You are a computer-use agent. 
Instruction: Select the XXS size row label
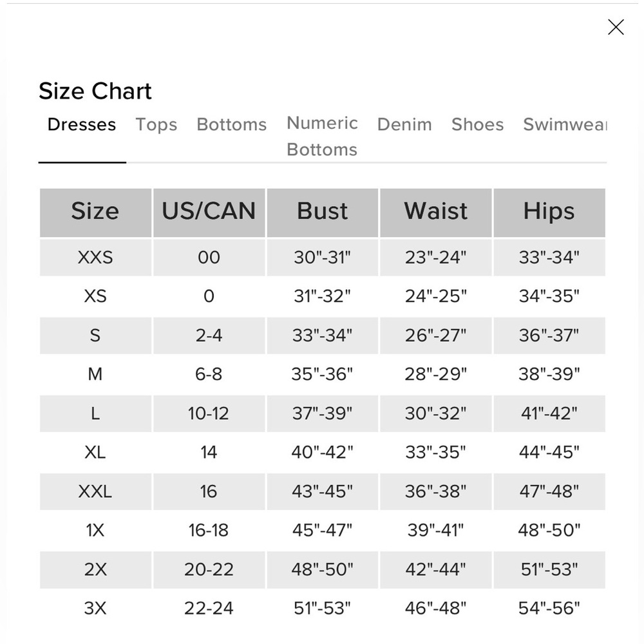95,257
